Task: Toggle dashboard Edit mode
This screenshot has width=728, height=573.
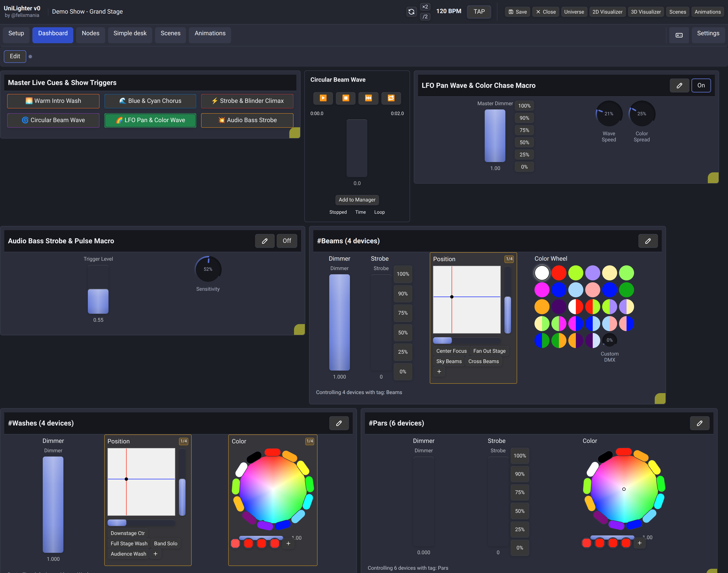Action: point(15,56)
